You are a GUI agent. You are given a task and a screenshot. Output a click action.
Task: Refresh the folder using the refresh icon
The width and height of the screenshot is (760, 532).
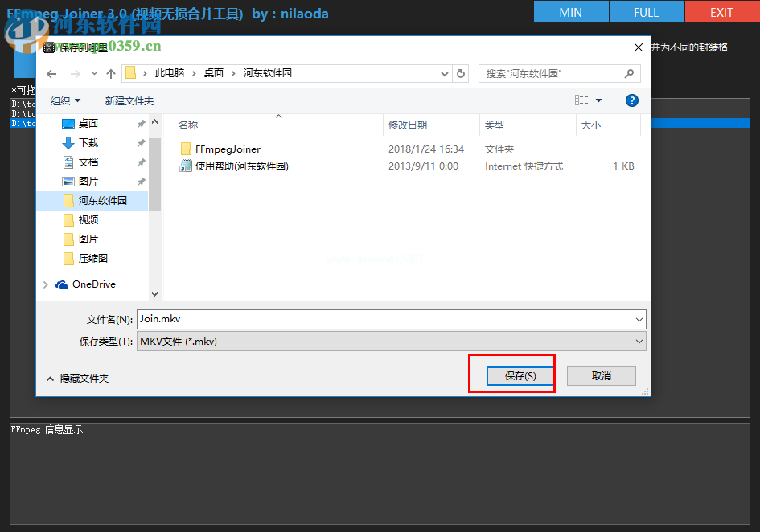tap(459, 73)
